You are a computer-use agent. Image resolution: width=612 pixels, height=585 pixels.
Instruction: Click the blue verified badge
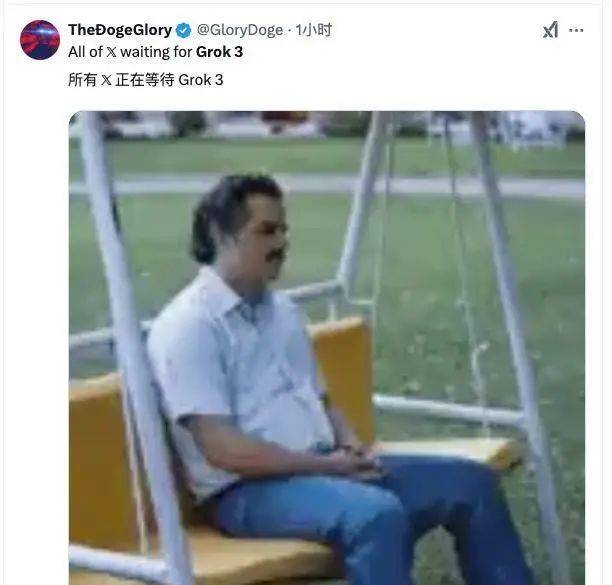pyautogui.click(x=183, y=30)
